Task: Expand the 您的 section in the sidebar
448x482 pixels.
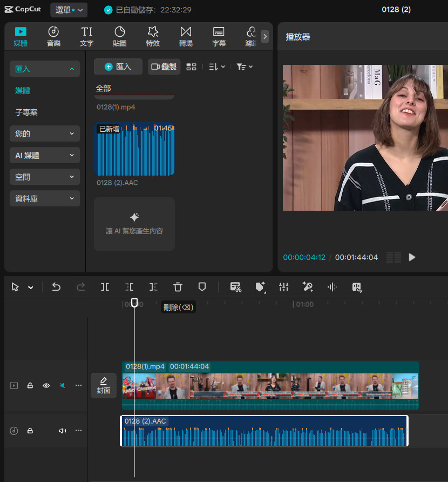Action: [45, 133]
